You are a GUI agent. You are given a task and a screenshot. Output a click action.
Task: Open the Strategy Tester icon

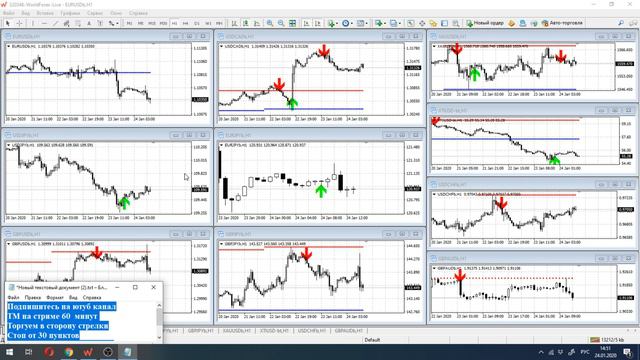point(456,23)
